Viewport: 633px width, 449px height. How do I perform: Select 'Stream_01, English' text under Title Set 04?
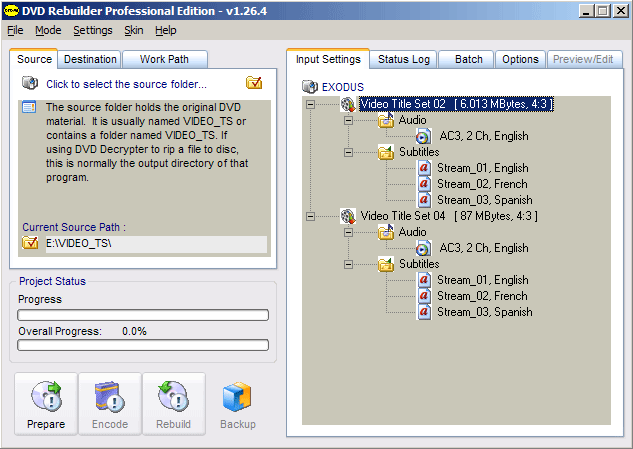click(483, 279)
